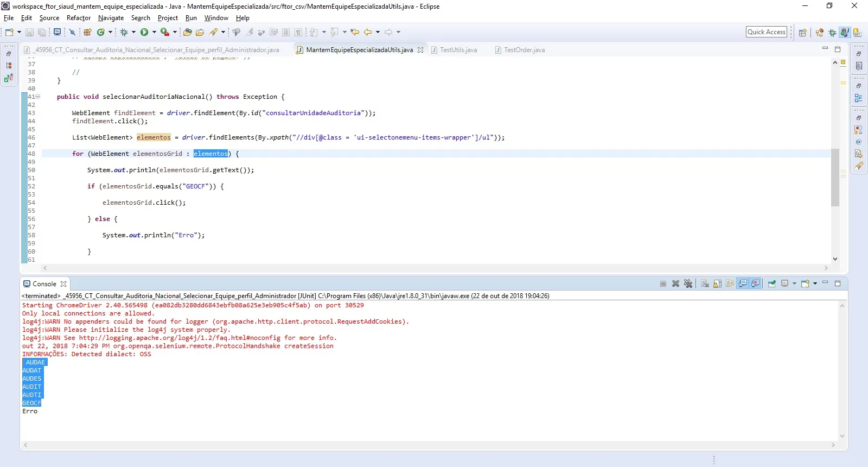Screen dimensions: 868x467
Task: Click the Last Edit Location arrow icon
Action: coord(355,32)
